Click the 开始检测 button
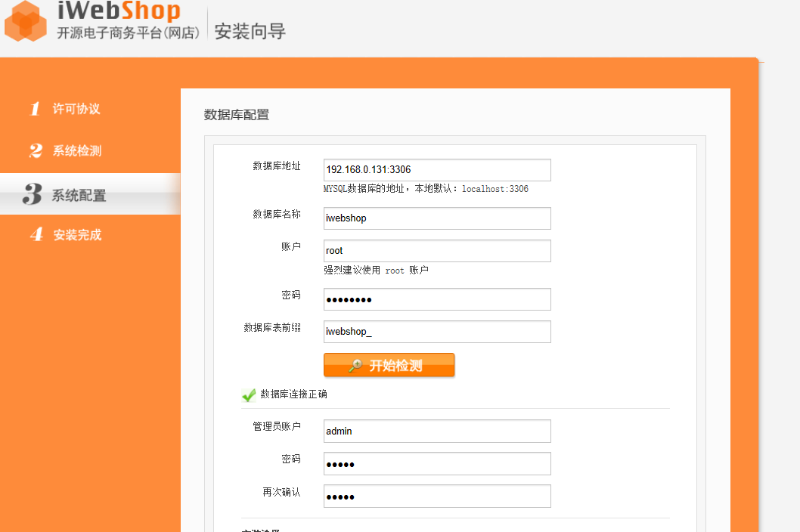The width and height of the screenshot is (800, 532). [389, 365]
